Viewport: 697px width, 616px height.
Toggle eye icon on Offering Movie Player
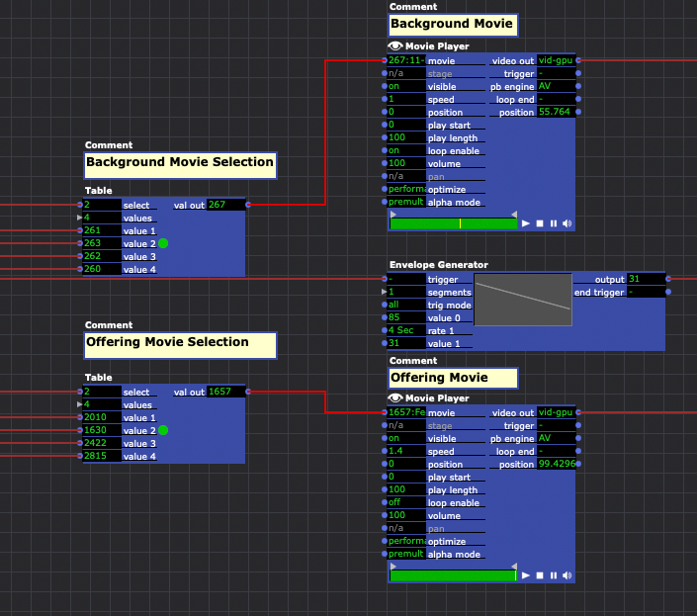pos(395,397)
